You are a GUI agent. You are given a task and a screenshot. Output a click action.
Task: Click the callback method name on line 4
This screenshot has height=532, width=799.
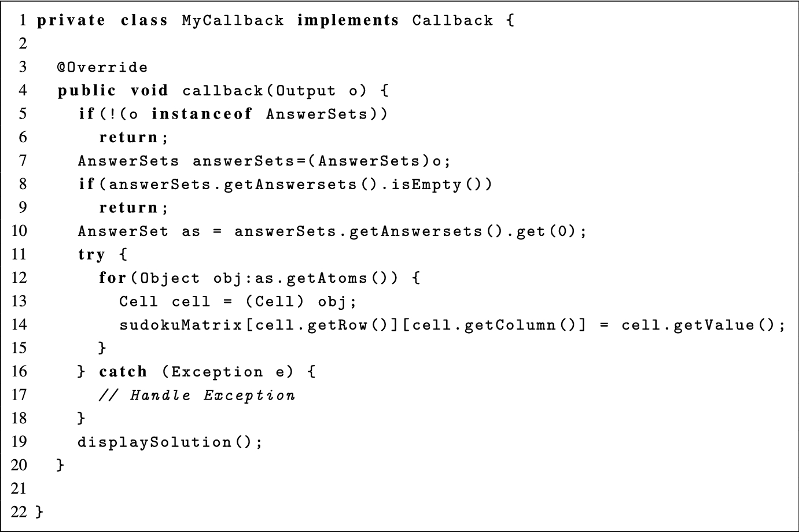[x=223, y=91]
